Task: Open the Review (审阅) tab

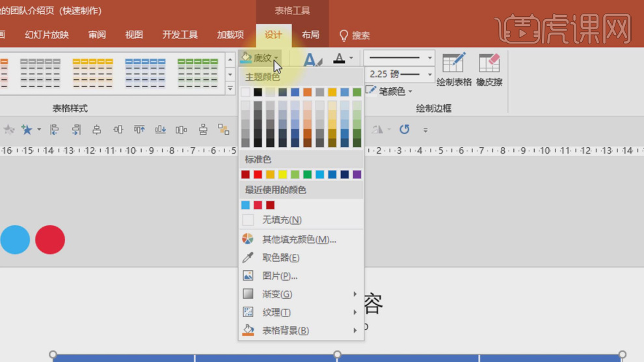Action: [x=98, y=35]
